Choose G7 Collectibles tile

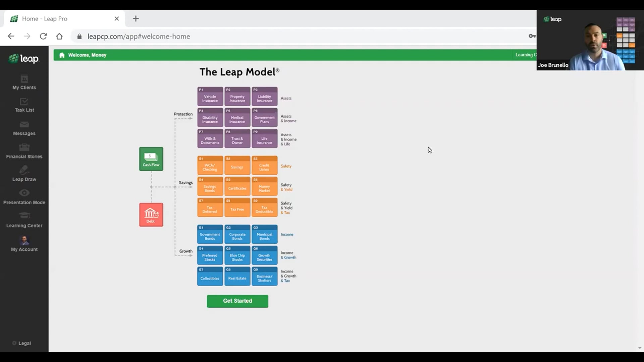[x=210, y=277]
